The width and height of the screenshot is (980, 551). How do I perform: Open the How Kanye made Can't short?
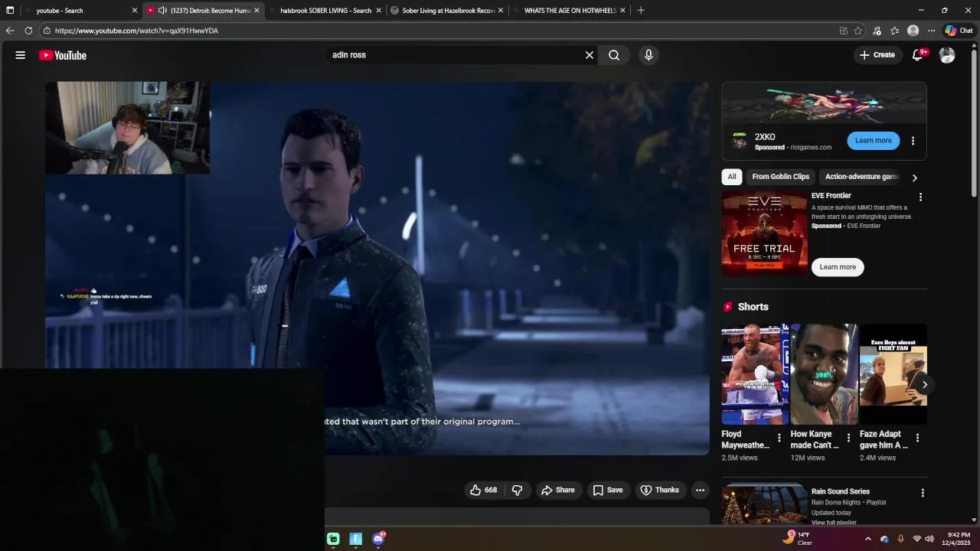(x=824, y=374)
